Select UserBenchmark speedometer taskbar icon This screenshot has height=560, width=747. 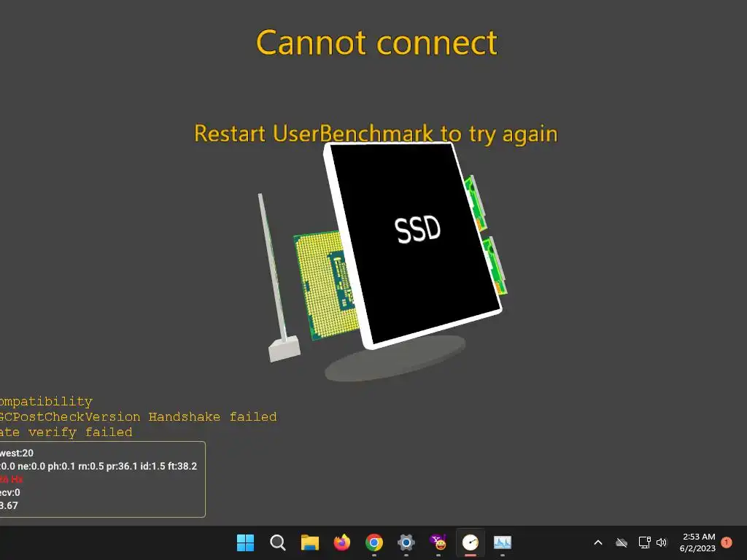[x=471, y=542]
